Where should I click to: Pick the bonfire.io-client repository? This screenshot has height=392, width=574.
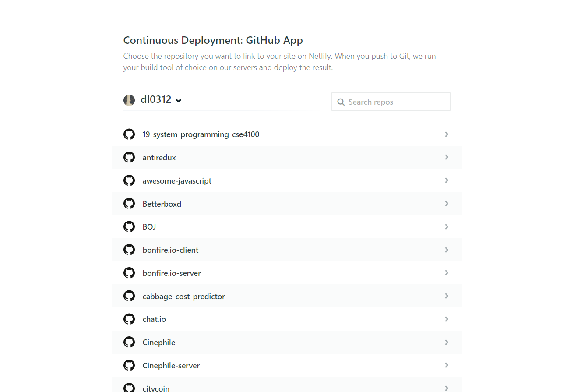pyautogui.click(x=287, y=250)
